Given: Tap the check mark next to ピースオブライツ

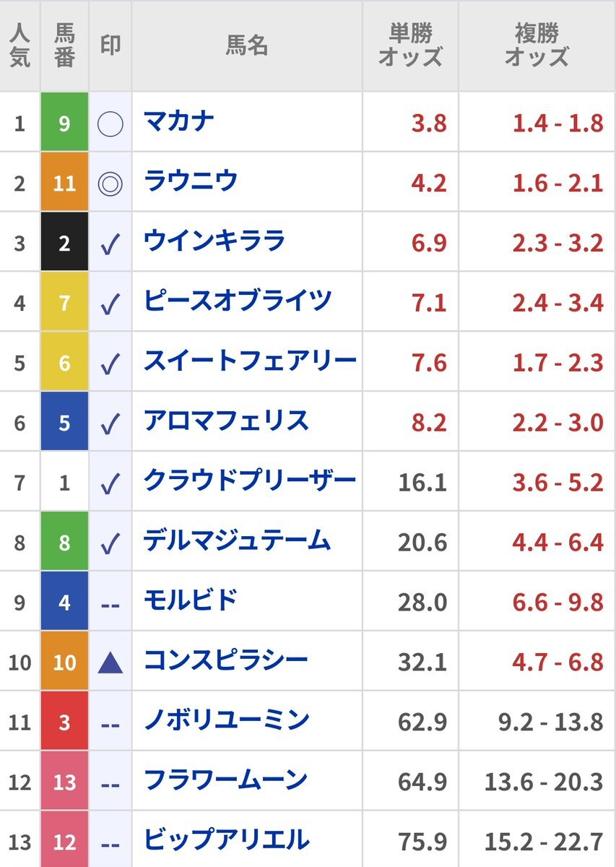Looking at the screenshot, I should tap(110, 305).
